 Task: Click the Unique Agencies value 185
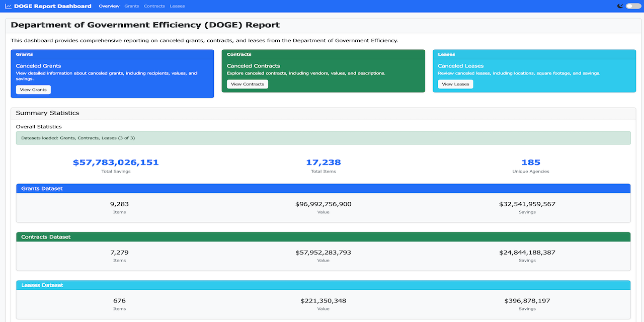(x=530, y=162)
